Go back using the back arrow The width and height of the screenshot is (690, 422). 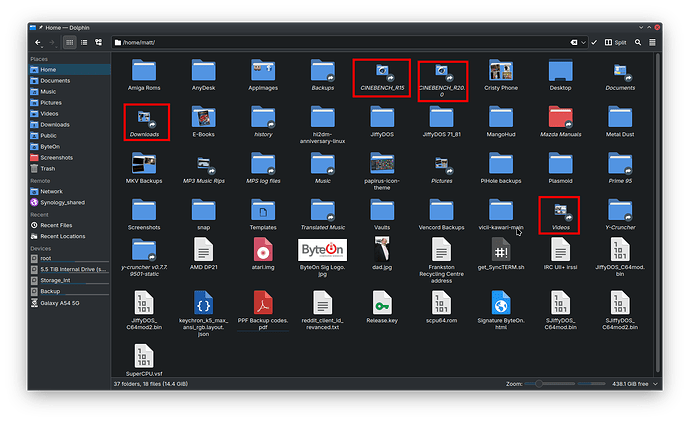(x=38, y=43)
